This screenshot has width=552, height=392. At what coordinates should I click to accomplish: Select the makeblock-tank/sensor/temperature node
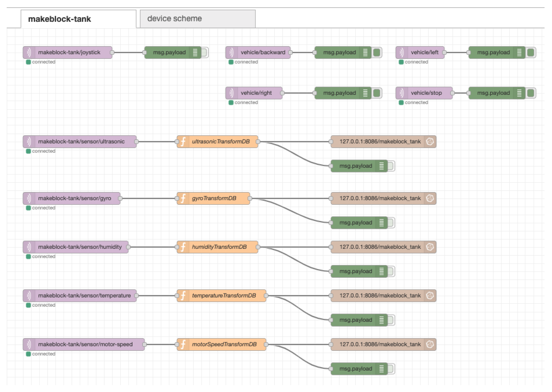(84, 296)
